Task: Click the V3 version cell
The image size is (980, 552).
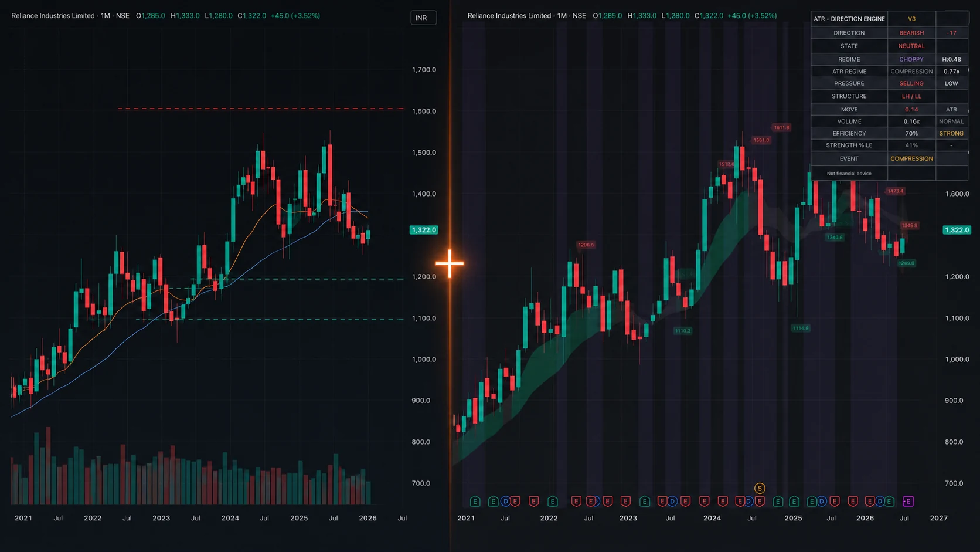Action: click(911, 19)
